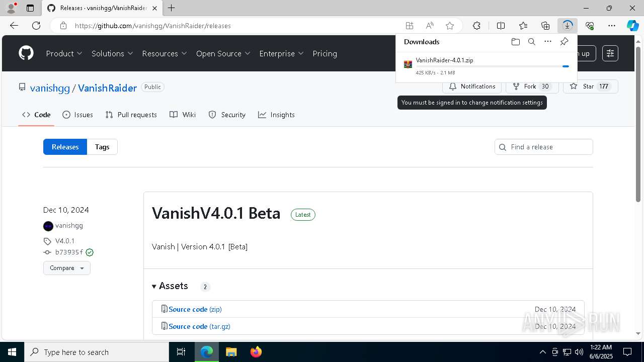Screen dimensions: 644x362
Task: Open Browser essentials
Action: [590, 26]
